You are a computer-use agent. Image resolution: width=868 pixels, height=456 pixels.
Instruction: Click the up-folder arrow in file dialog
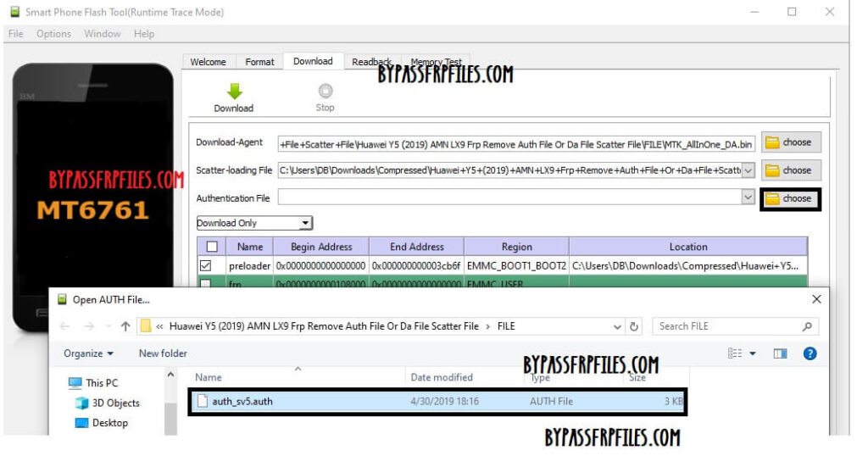[125, 326]
